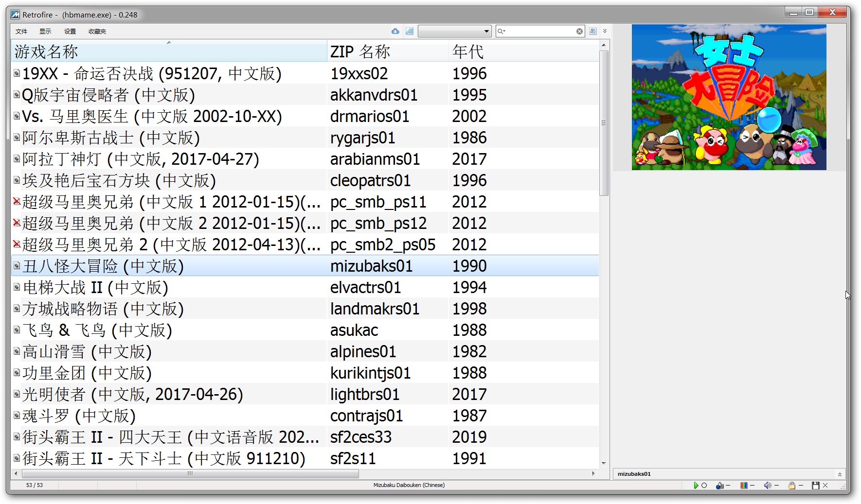The height and width of the screenshot is (504, 861).
Task: Select 街头霸王 II - 四大天王 (中文语音版)
Action: [171, 437]
